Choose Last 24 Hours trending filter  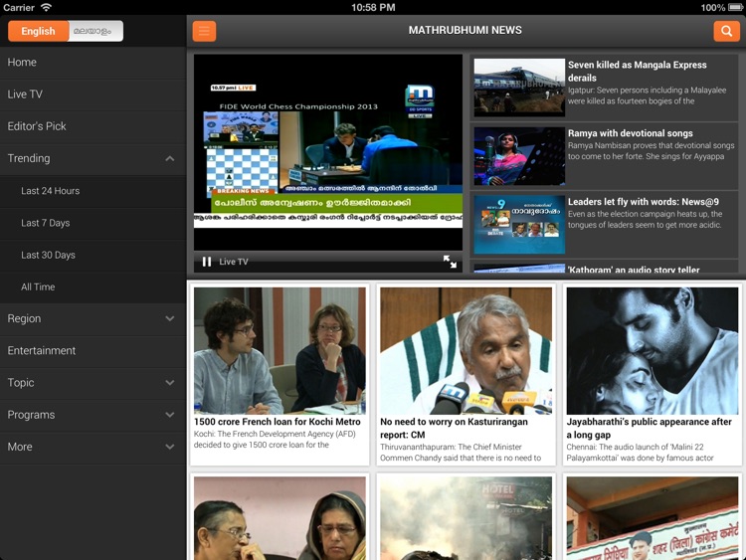(93, 191)
